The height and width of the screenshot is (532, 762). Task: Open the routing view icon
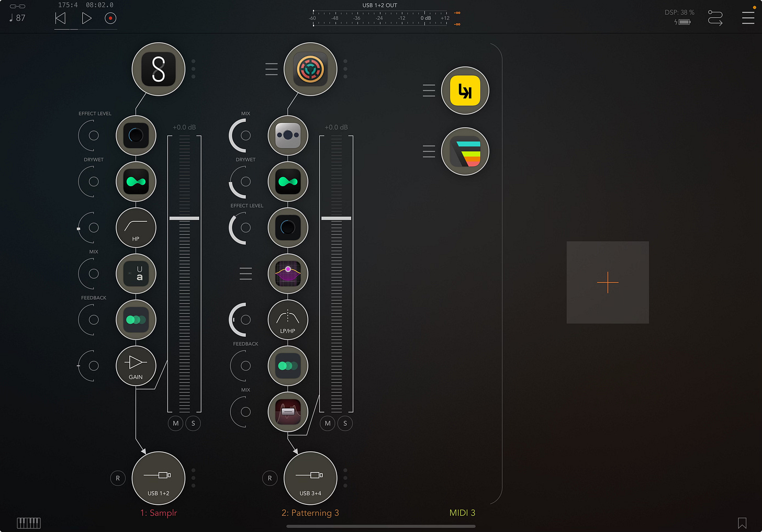coord(715,18)
